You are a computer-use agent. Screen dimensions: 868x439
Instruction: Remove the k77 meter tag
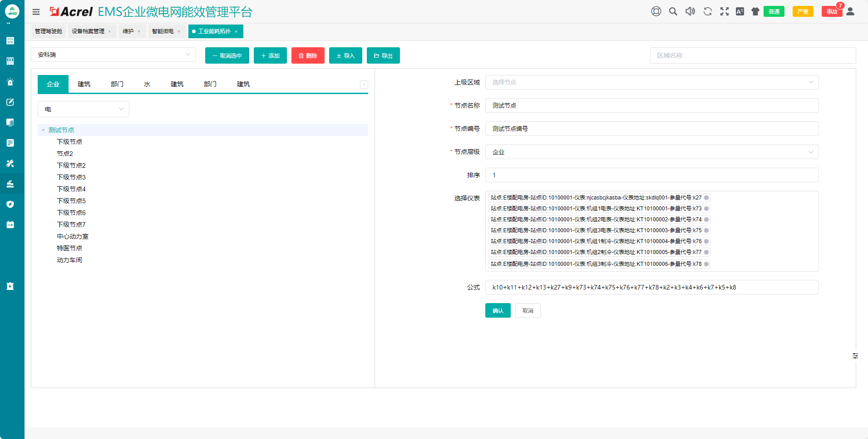pos(706,252)
